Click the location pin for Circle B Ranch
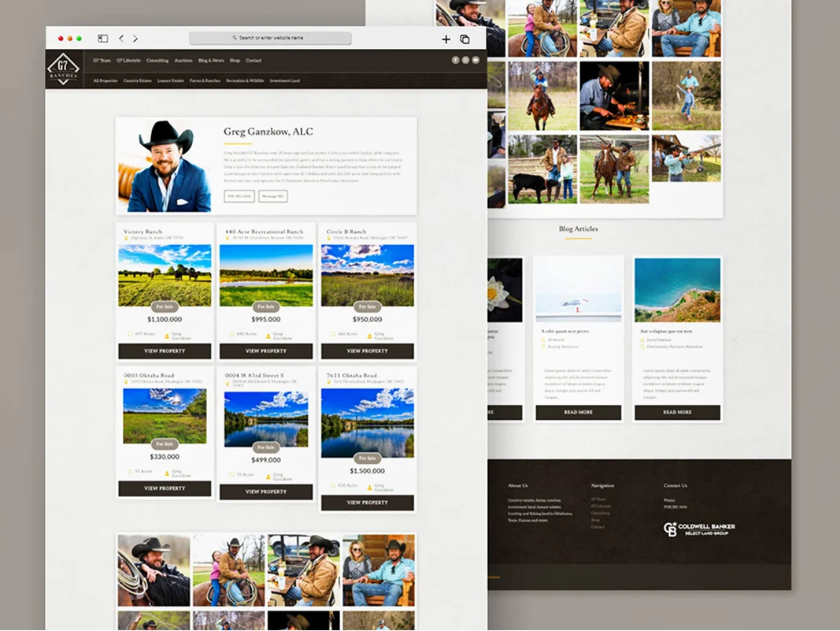This screenshot has width=840, height=631. [329, 237]
